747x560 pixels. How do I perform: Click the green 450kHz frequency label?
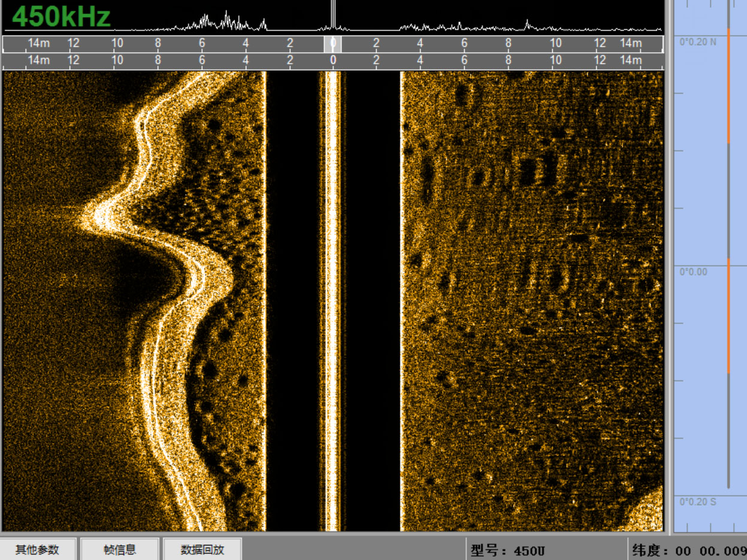coord(61,17)
